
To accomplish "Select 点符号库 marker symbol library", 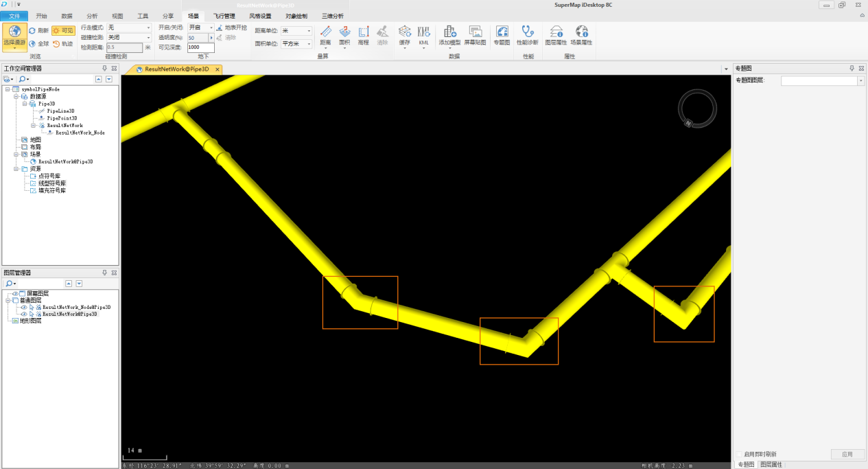I will [x=49, y=176].
